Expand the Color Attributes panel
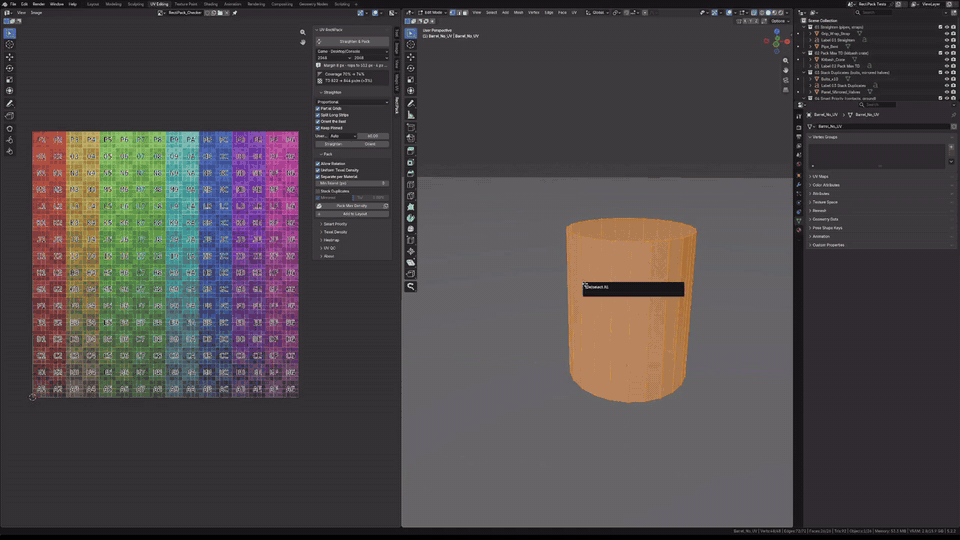 tap(824, 185)
